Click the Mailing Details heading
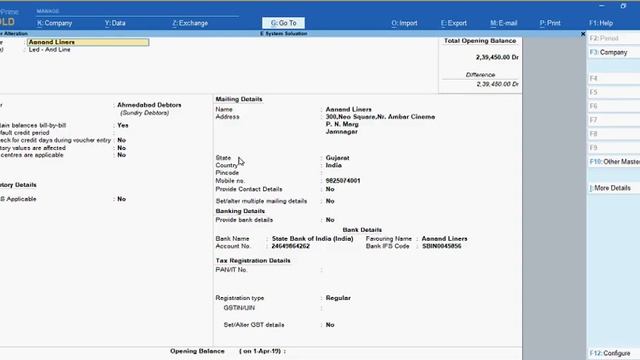 pyautogui.click(x=239, y=99)
